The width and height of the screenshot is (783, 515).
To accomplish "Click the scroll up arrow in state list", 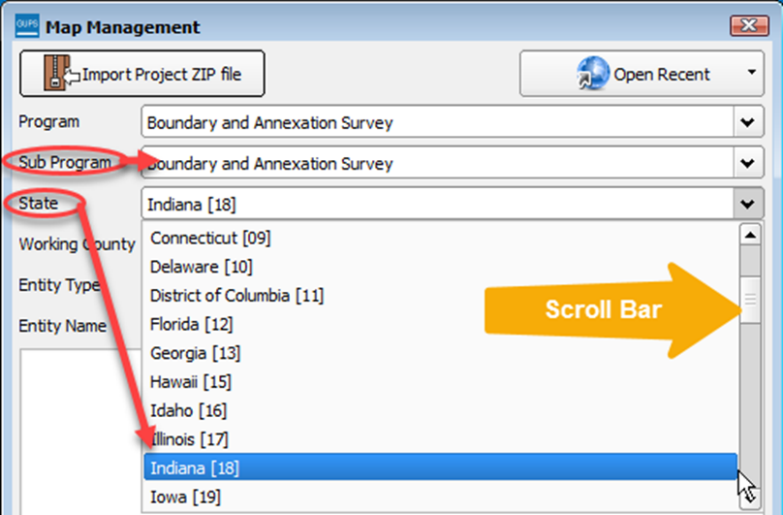I will click(x=749, y=235).
